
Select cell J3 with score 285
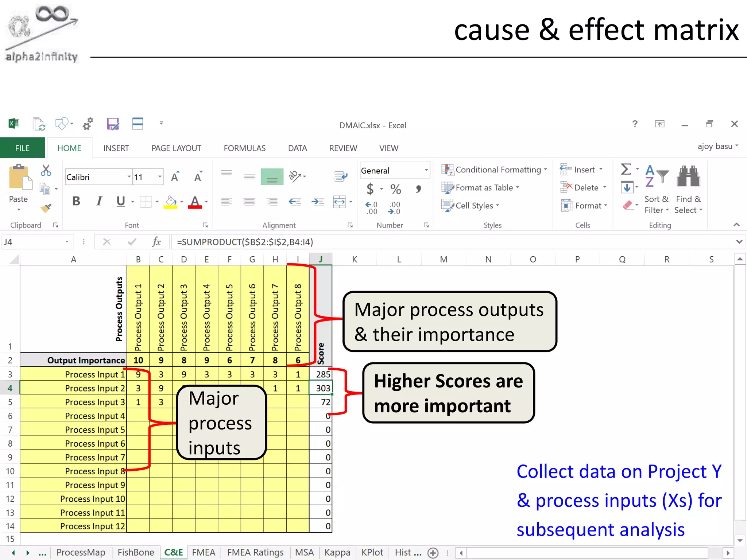(x=321, y=374)
